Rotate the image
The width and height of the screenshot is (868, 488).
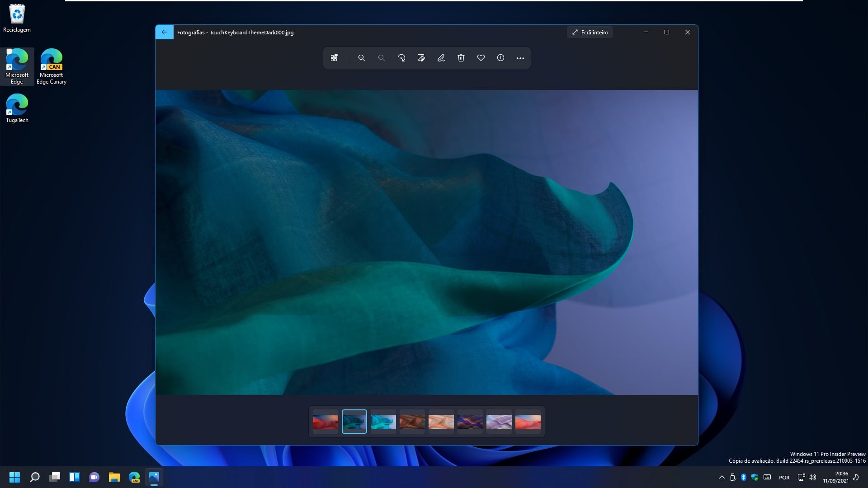point(401,58)
